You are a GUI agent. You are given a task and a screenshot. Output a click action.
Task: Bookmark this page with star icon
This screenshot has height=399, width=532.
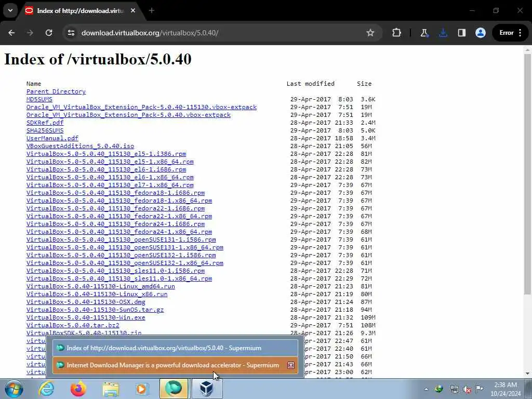click(370, 33)
